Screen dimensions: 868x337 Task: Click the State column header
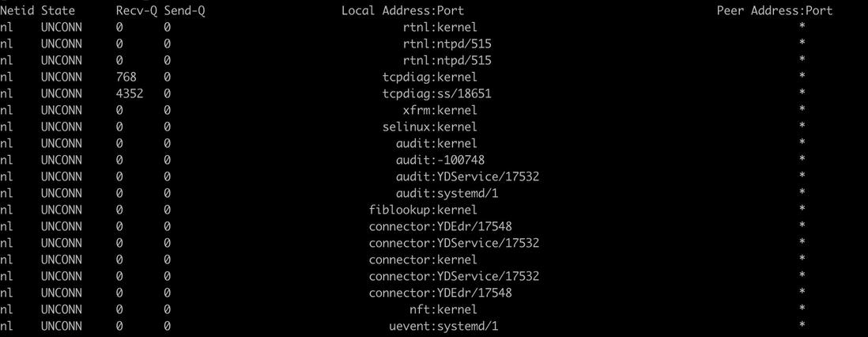click(x=58, y=10)
